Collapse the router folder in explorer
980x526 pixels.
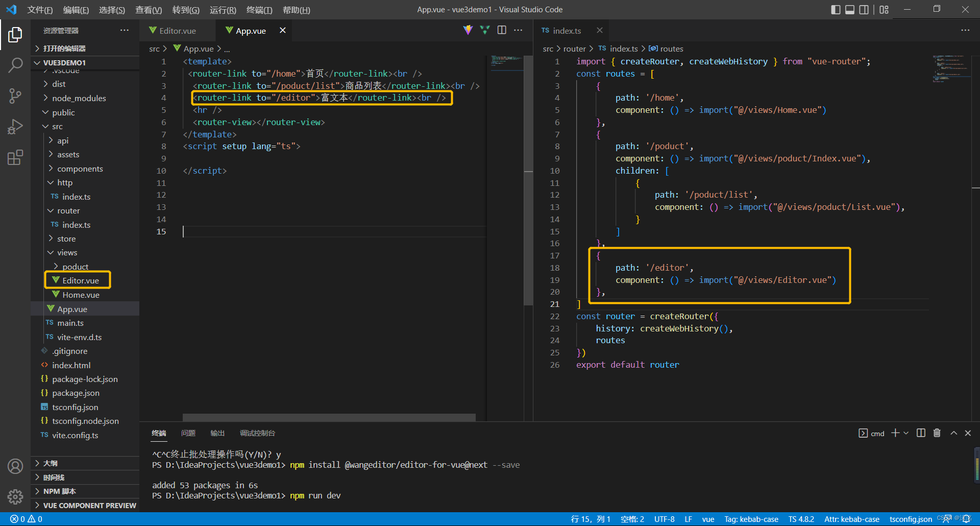(68, 210)
